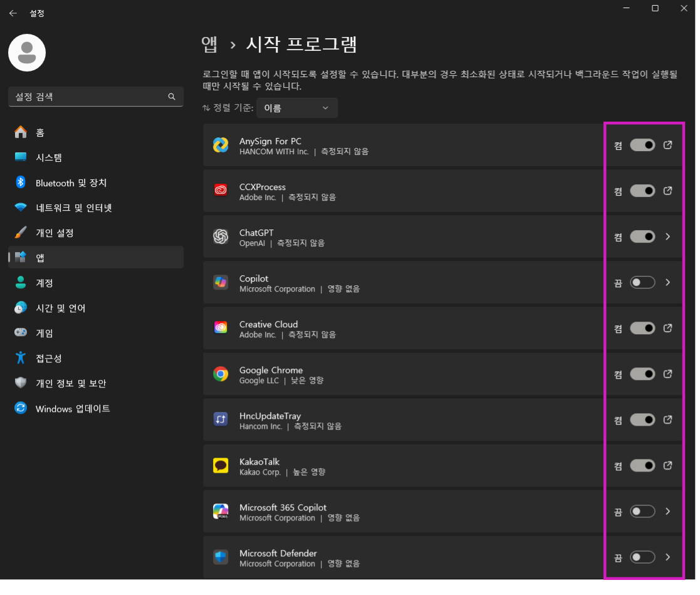The image size is (700, 595).
Task: Open external link for KakaoTalk
Action: tap(668, 465)
